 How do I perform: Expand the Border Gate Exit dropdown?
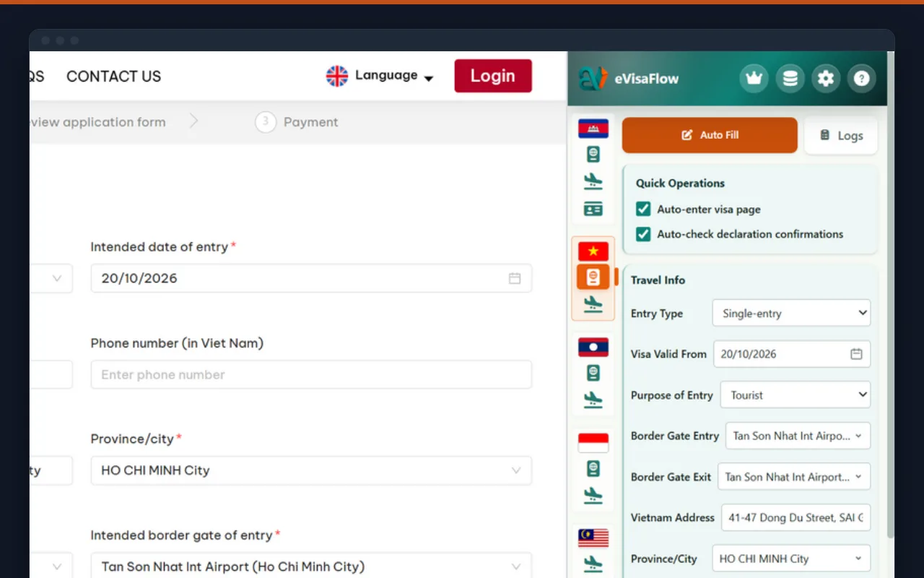pos(794,477)
